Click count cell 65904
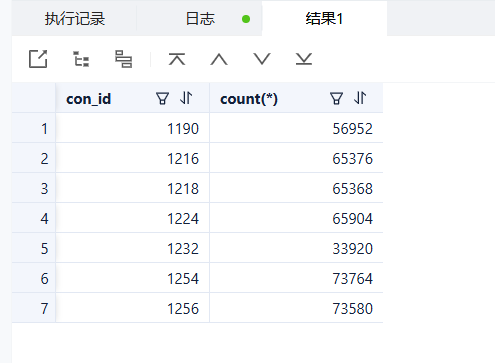The height and width of the screenshot is (363, 495). (x=296, y=218)
